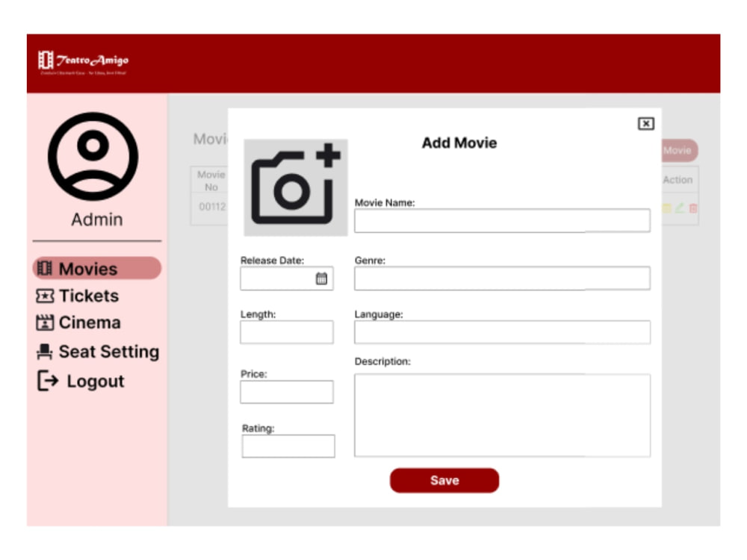747x560 pixels.
Task: Focus the Genre input field
Action: point(502,278)
